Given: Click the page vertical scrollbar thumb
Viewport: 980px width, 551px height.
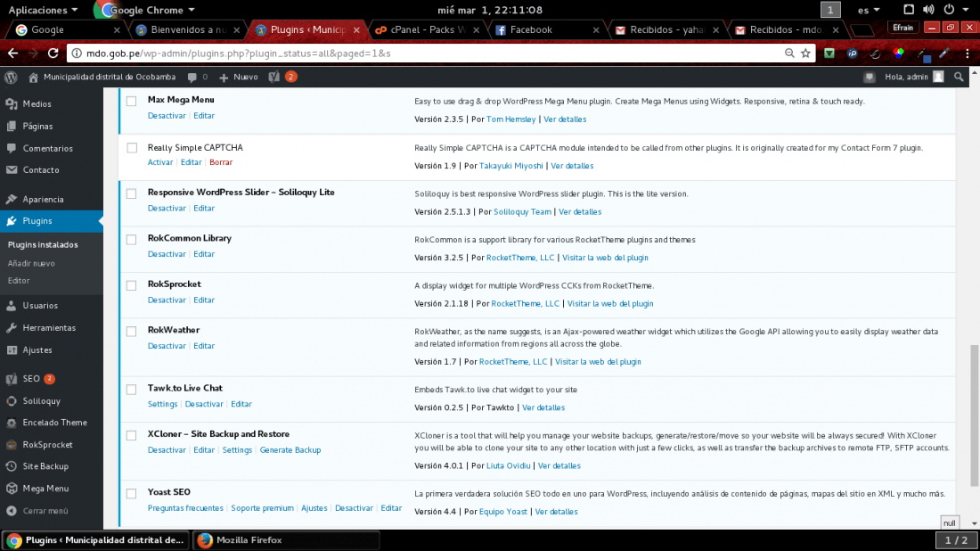Looking at the screenshot, I should (975, 415).
